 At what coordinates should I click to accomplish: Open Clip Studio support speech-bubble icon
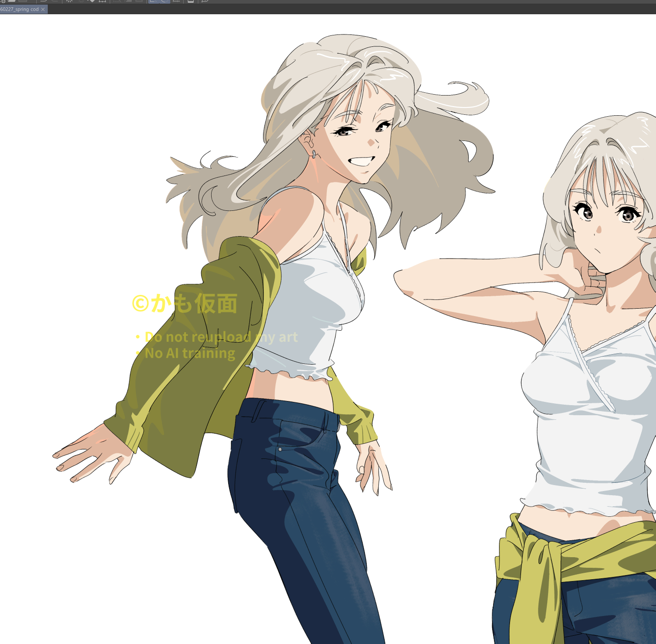[x=205, y=1]
